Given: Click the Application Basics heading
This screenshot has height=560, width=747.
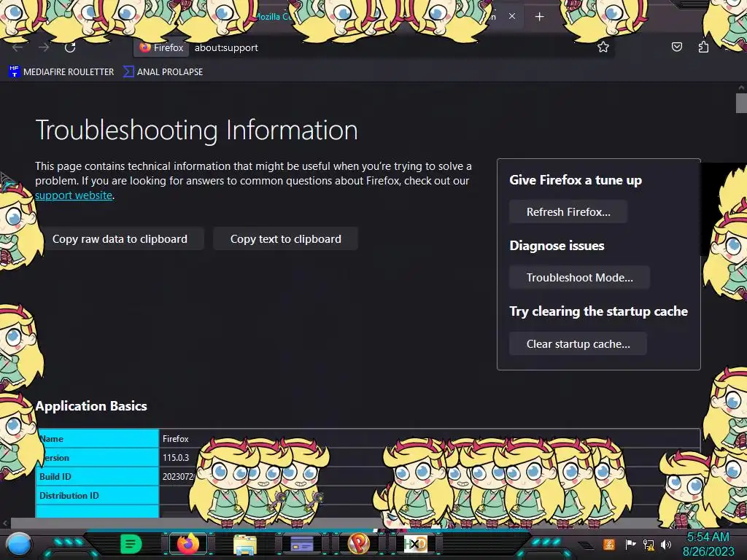Looking at the screenshot, I should 91,406.
